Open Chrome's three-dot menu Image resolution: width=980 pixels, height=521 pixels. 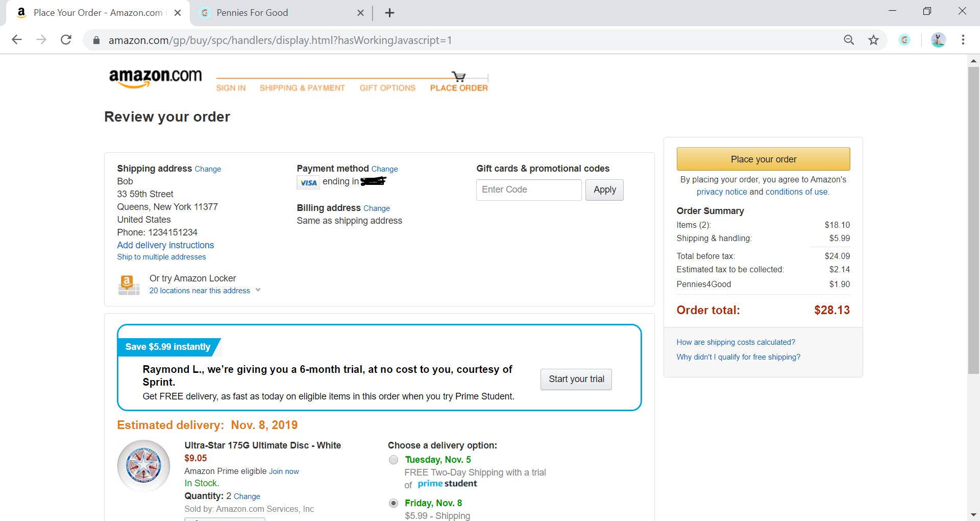[963, 40]
